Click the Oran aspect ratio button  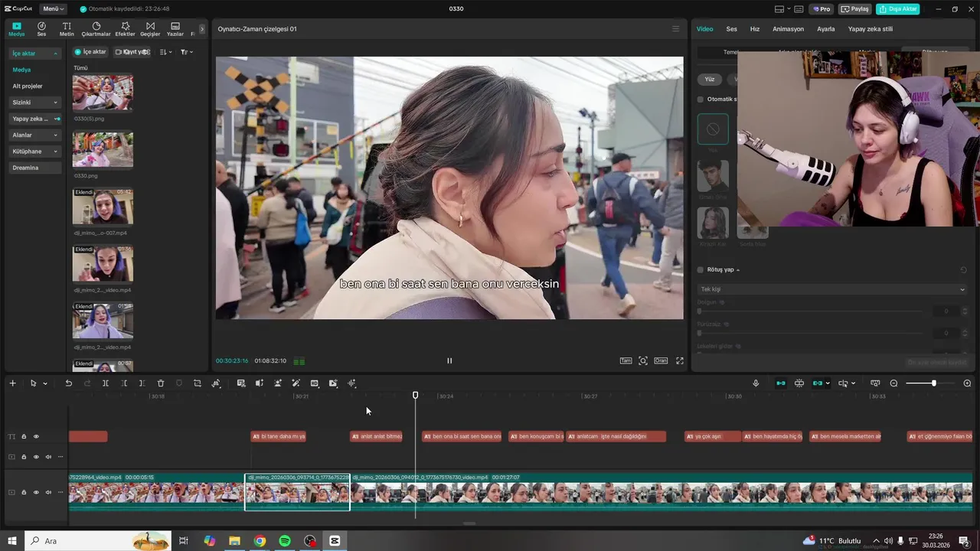(660, 360)
